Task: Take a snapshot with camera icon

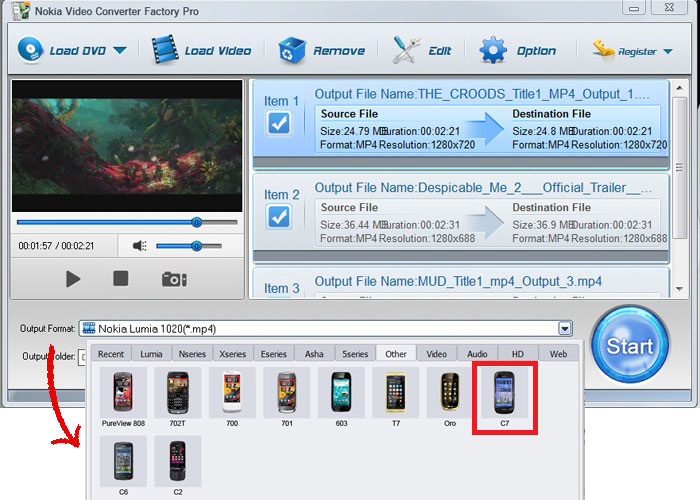Action: pos(174,279)
